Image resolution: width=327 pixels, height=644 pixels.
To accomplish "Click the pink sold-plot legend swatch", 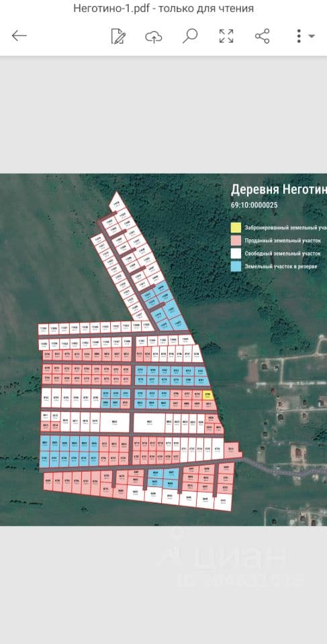I will [x=236, y=240].
